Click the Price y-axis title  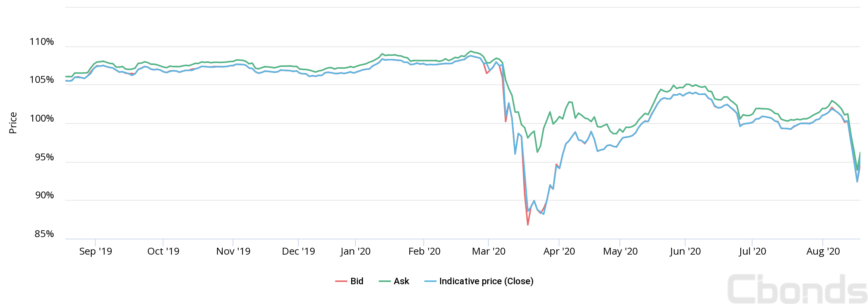13,123
